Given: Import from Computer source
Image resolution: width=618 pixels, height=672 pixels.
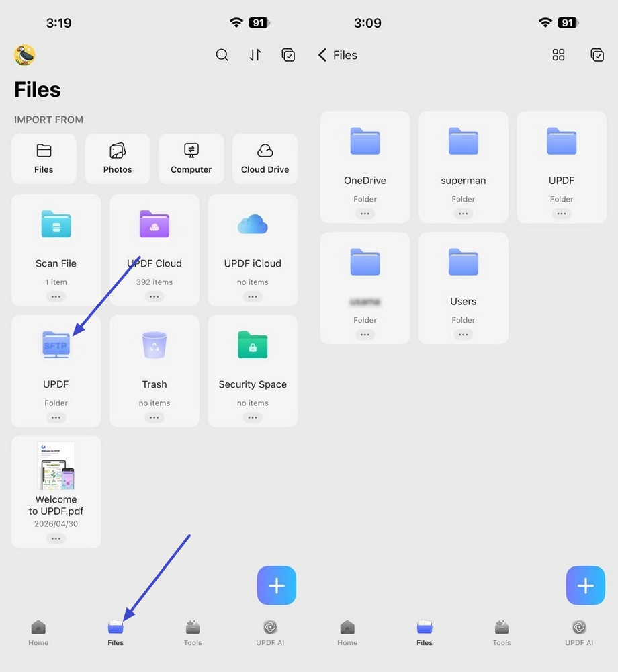Looking at the screenshot, I should point(191,159).
